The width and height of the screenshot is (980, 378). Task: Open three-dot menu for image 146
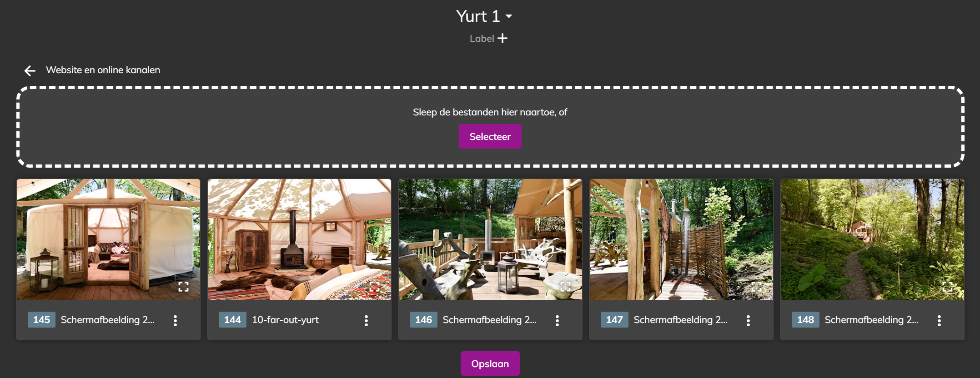point(557,320)
